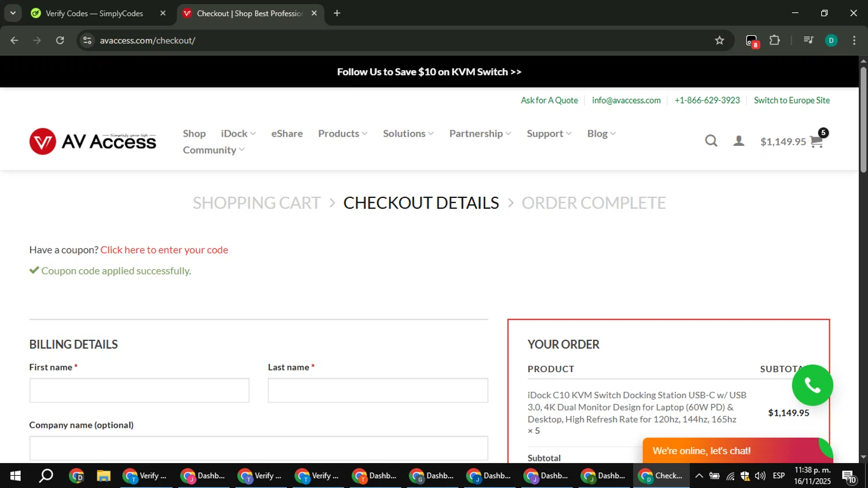Screen dimensions: 868x488
Task: Expand the Community menu
Action: (214, 150)
